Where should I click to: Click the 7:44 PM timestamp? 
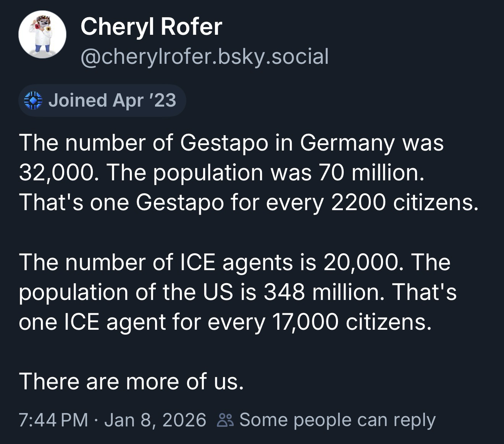pos(53,420)
